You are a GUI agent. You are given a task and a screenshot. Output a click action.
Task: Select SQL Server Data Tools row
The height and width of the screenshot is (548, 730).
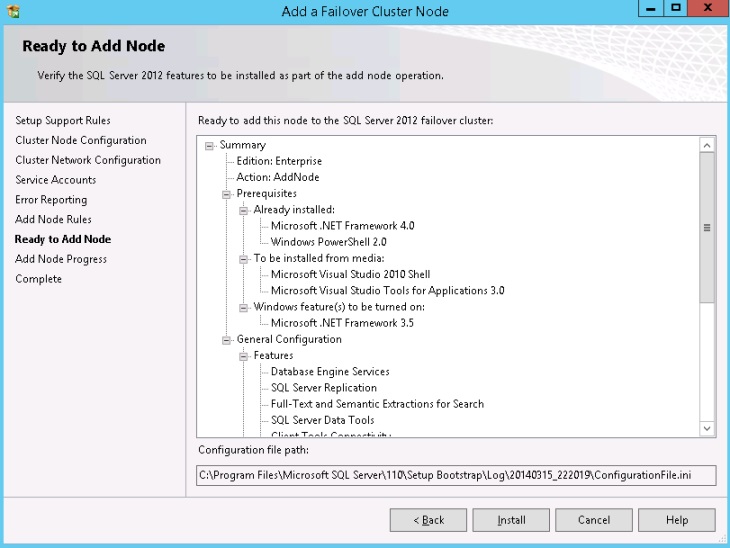322,420
